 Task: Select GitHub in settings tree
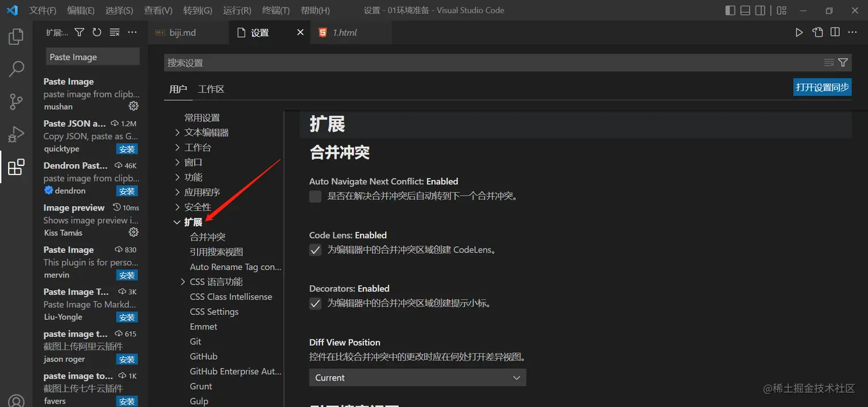point(203,356)
